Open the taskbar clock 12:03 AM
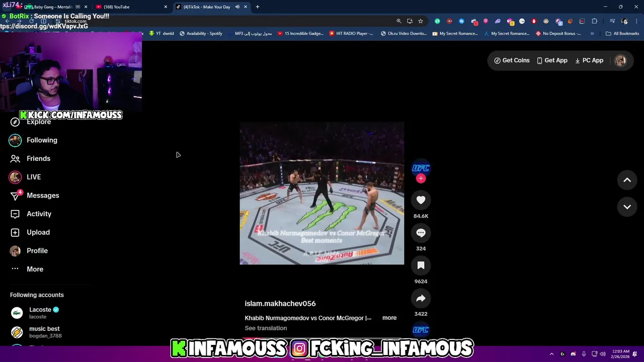 (621, 354)
